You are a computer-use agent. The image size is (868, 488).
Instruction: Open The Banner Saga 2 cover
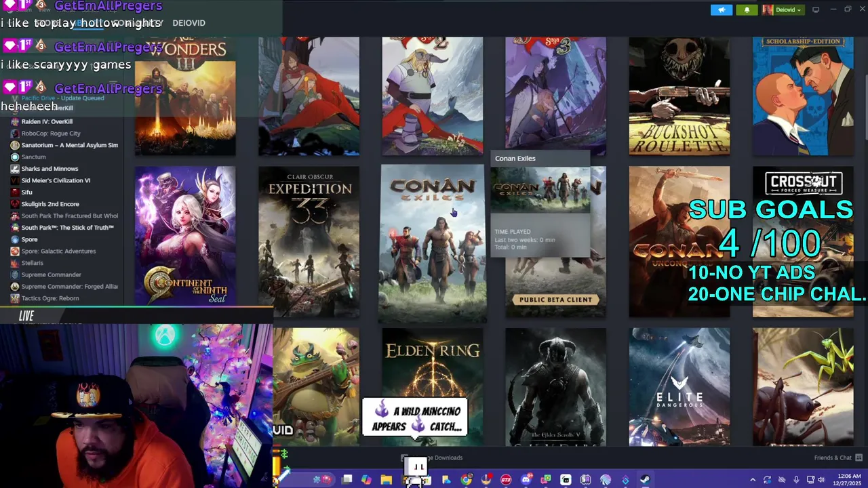click(x=433, y=96)
